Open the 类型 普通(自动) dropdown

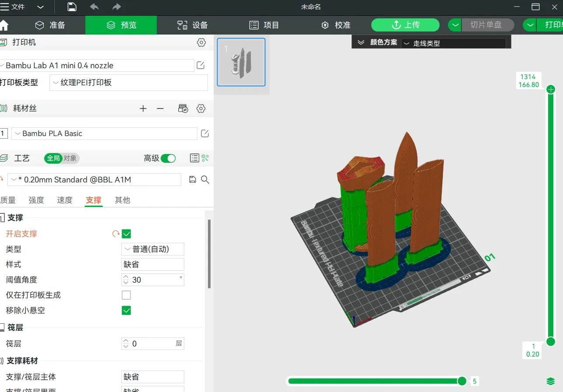pos(153,249)
